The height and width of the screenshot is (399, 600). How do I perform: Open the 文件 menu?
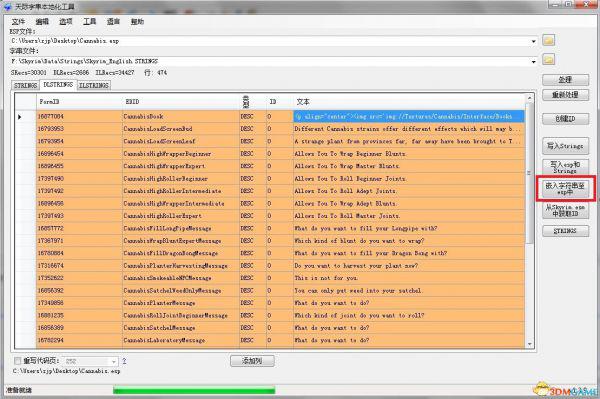tap(18, 21)
